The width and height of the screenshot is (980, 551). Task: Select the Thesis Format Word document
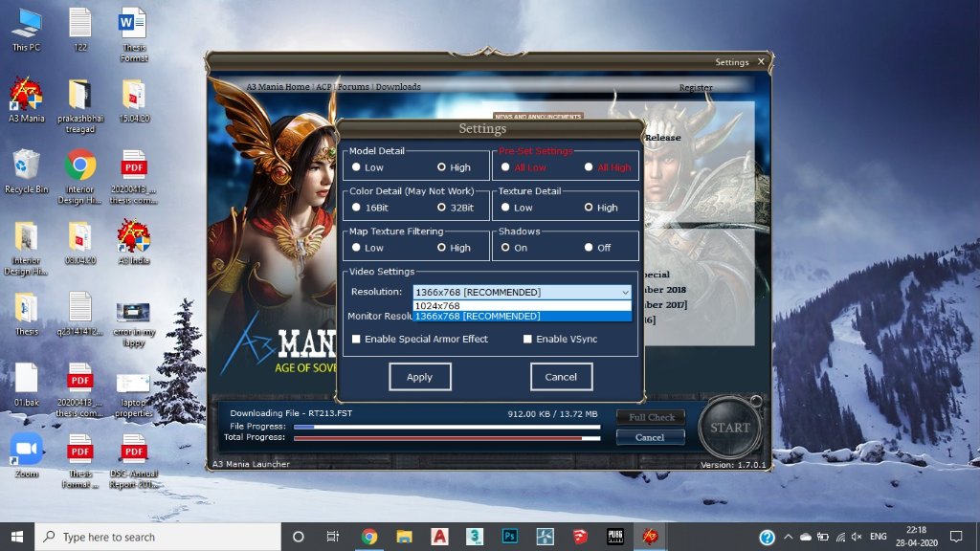coord(134,35)
